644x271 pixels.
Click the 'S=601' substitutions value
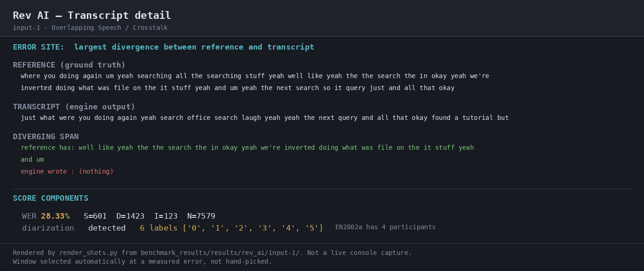pos(95,216)
